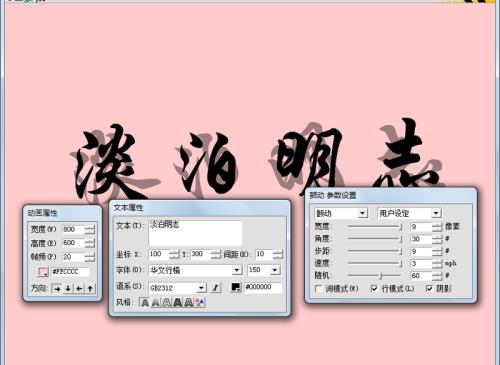Click the #FFCCCC background color field
The height and width of the screenshot is (365, 500).
[70, 272]
